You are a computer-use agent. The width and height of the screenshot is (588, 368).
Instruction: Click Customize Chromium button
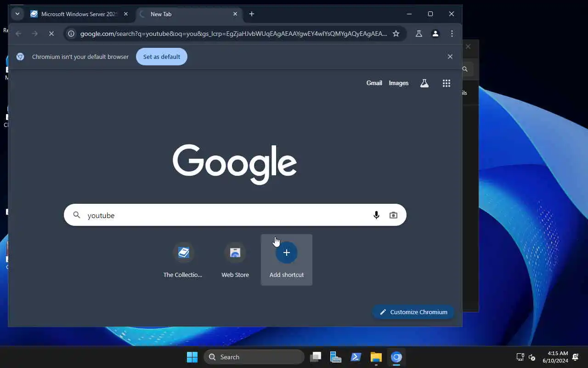[413, 312]
